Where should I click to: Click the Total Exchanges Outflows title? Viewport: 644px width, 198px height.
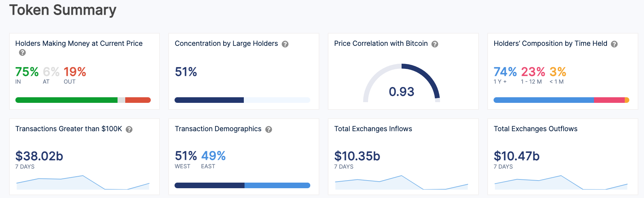click(535, 129)
